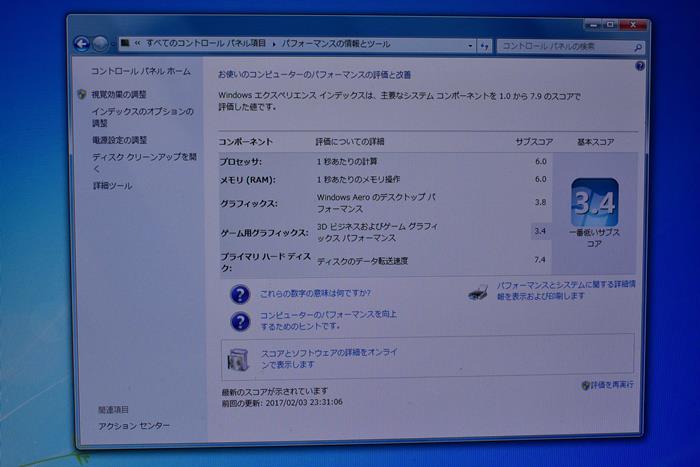Click the shield icon beside 視覚効果の調整
This screenshot has height=467, width=700.
tap(82, 94)
